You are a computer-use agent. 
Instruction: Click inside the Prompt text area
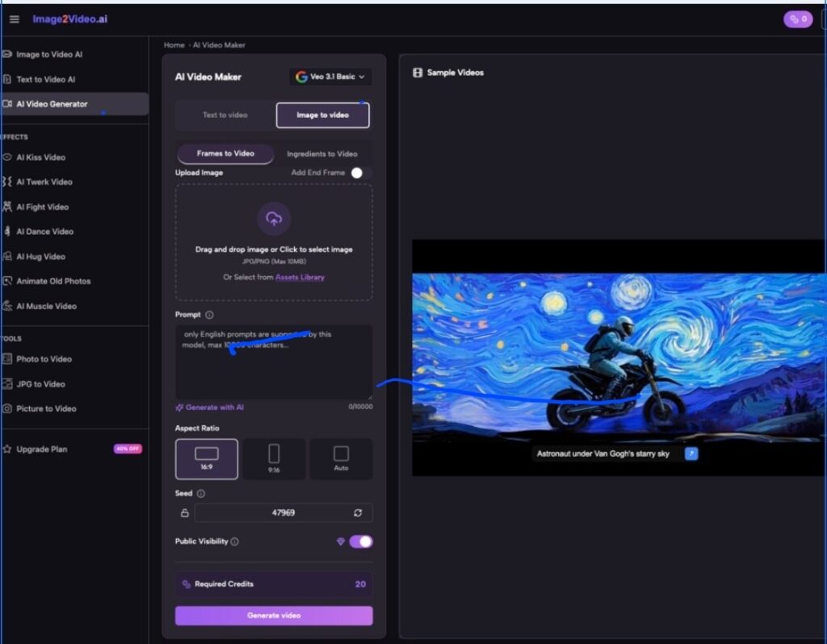click(x=274, y=371)
